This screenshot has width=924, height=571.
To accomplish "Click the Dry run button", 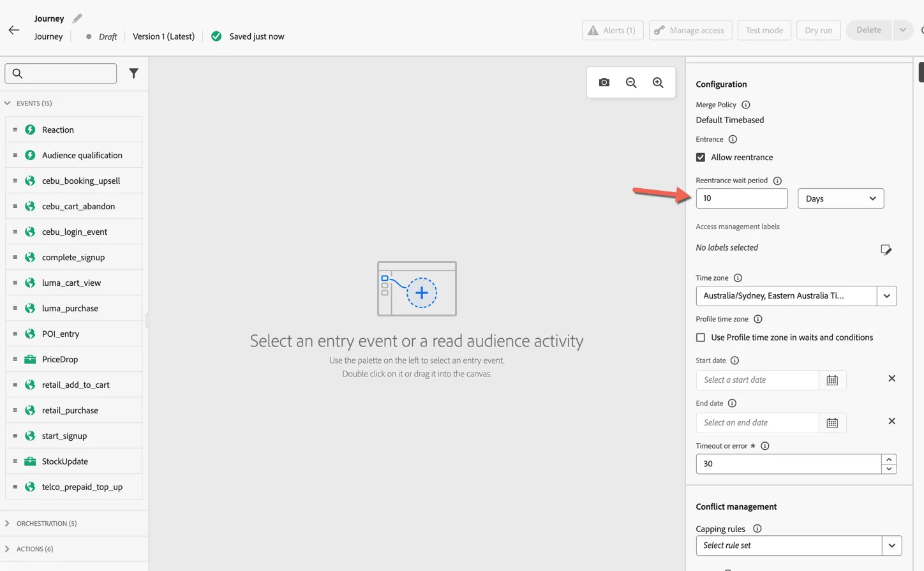I will tap(818, 30).
